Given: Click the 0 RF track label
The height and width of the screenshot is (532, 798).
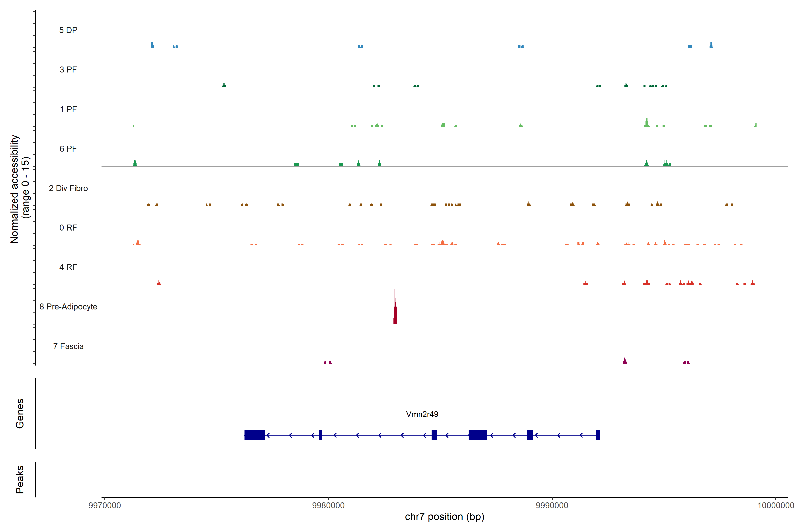Looking at the screenshot, I should [x=68, y=228].
